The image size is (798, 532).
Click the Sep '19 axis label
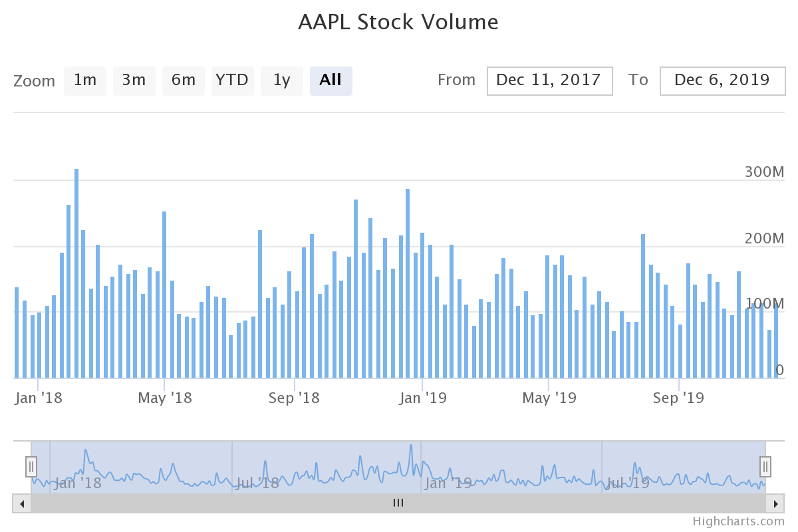click(678, 397)
